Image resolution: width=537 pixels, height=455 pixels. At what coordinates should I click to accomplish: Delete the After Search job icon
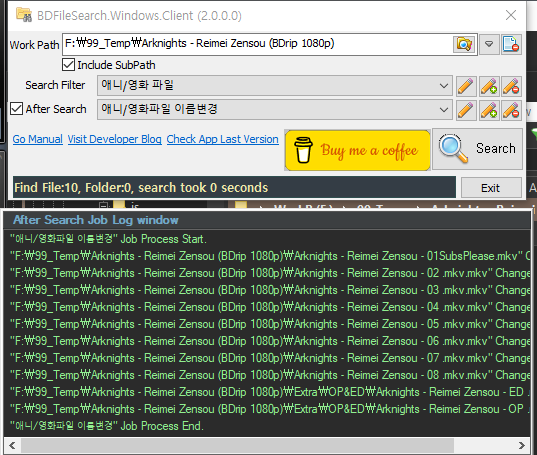512,110
